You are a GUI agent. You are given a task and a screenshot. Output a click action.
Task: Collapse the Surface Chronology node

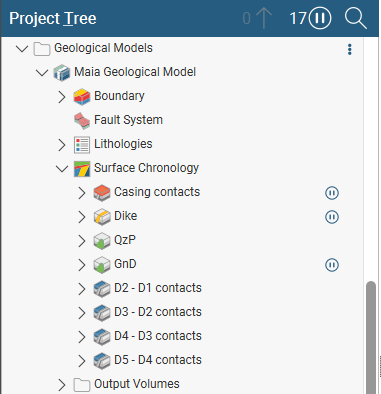pyautogui.click(x=62, y=169)
